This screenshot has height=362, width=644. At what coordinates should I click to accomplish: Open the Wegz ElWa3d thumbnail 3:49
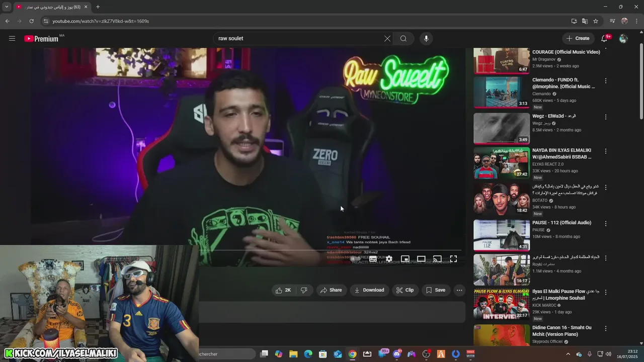pos(502,128)
